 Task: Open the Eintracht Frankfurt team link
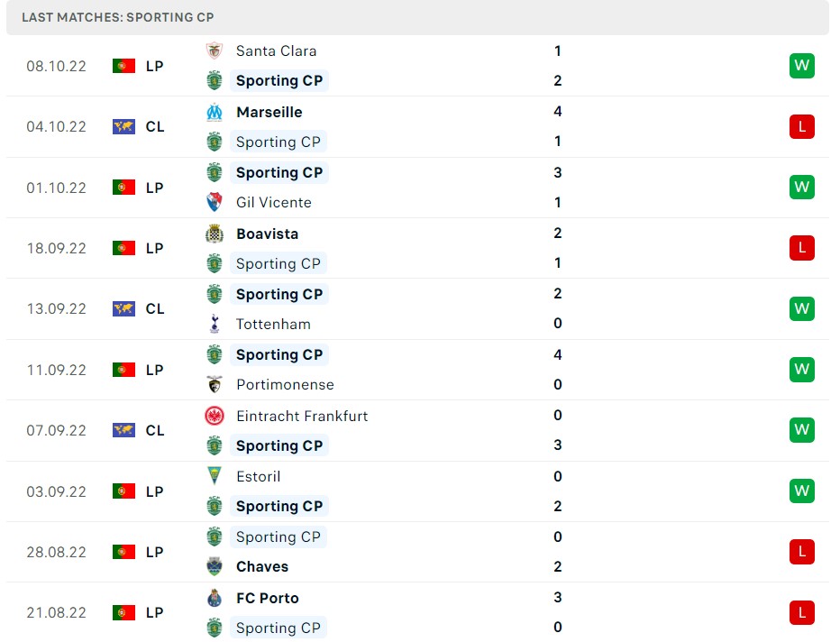tap(302, 417)
